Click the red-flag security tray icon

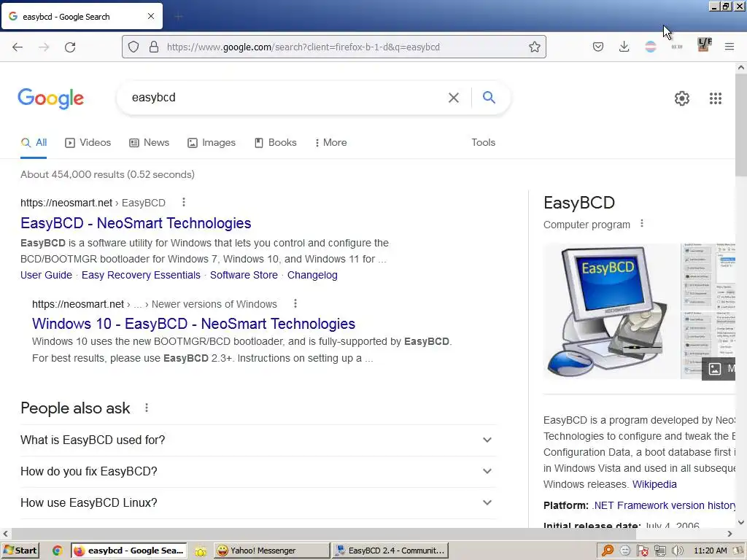pyautogui.click(x=642, y=551)
